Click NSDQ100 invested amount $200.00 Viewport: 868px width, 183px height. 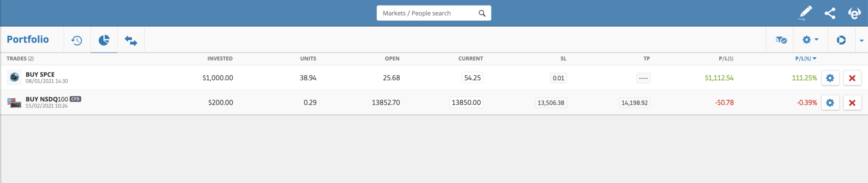pyautogui.click(x=220, y=103)
